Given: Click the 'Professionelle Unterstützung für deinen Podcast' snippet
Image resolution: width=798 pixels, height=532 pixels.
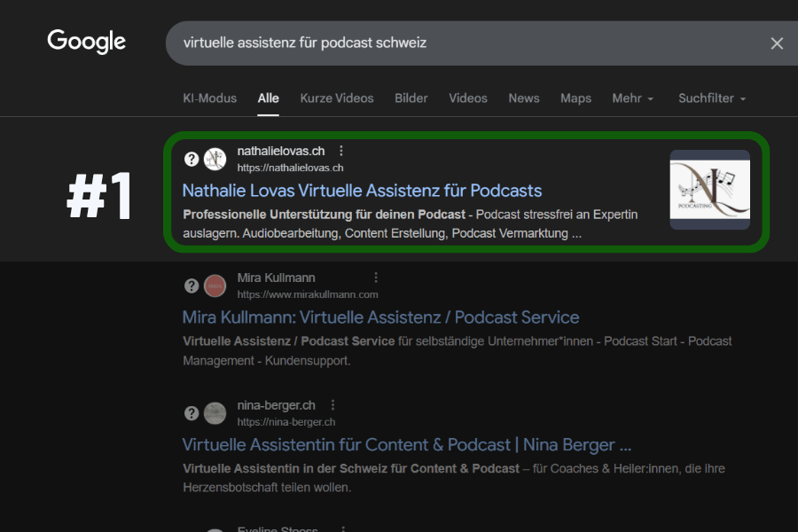Looking at the screenshot, I should (325, 215).
